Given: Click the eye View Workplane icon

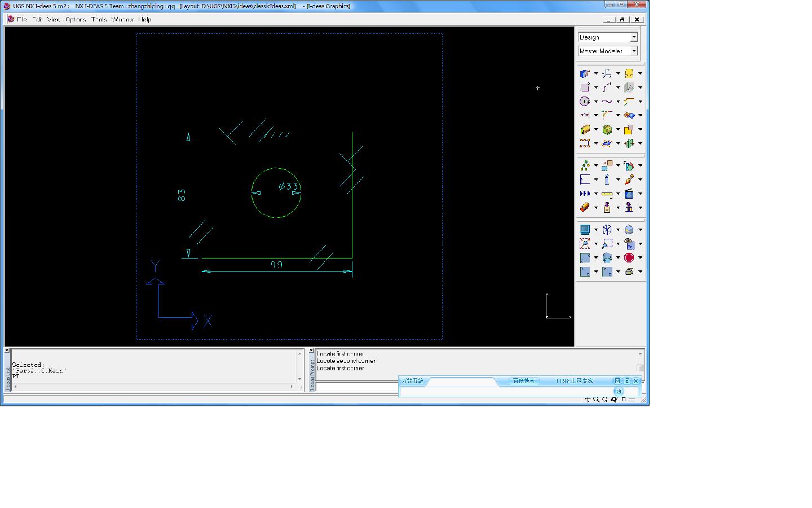Looking at the screenshot, I should 629,244.
